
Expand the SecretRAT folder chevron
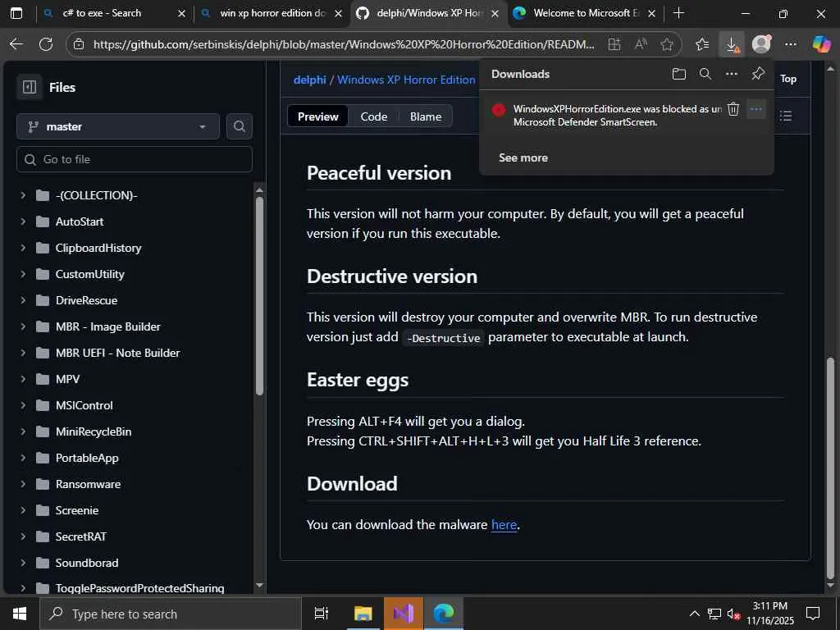point(23,536)
